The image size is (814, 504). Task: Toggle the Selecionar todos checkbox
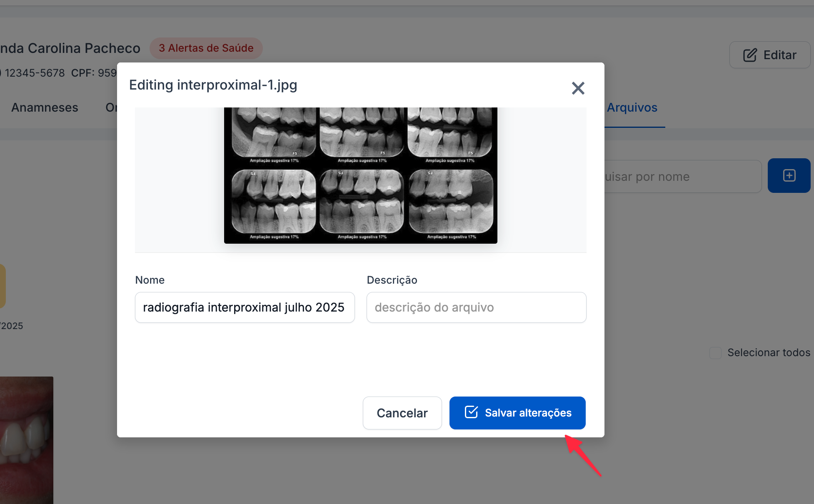click(715, 353)
